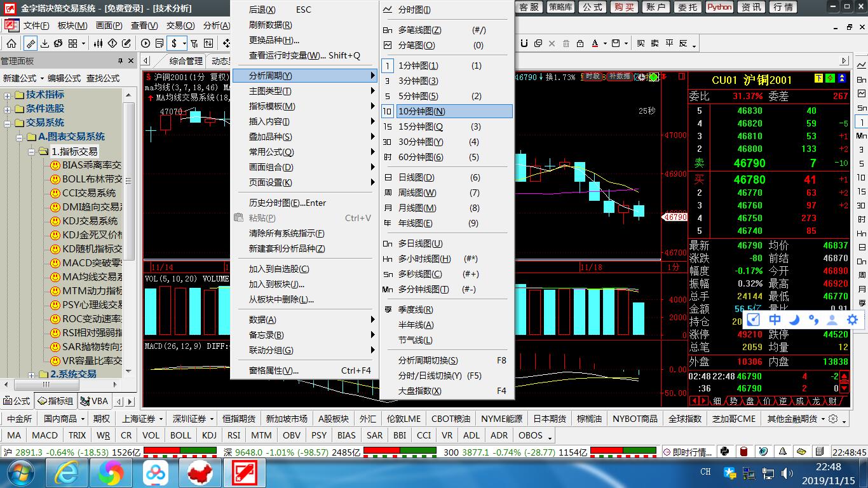The image size is (868, 488).
Task: Click red down arrow in tick list
Action: (x=844, y=388)
